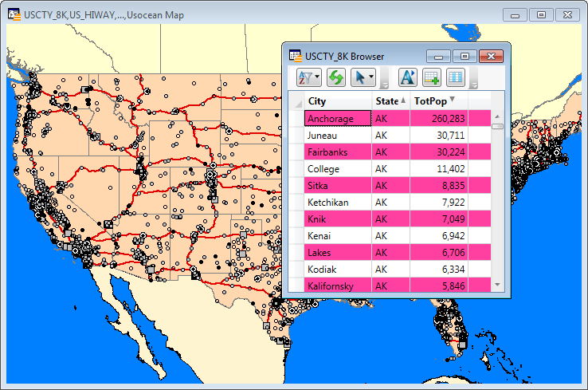Click the Pick Fields column grid icon
The width and height of the screenshot is (588, 390).
pos(456,77)
